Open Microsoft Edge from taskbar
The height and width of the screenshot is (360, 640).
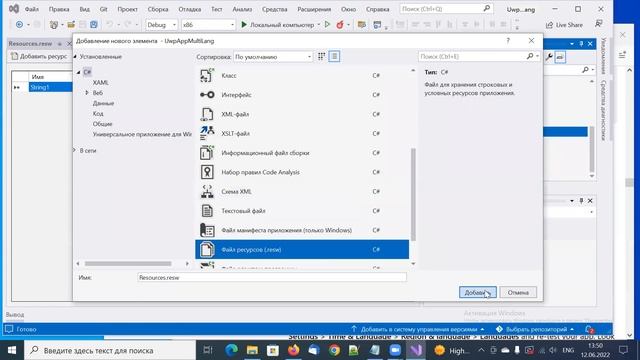pyautogui.click(x=231, y=350)
